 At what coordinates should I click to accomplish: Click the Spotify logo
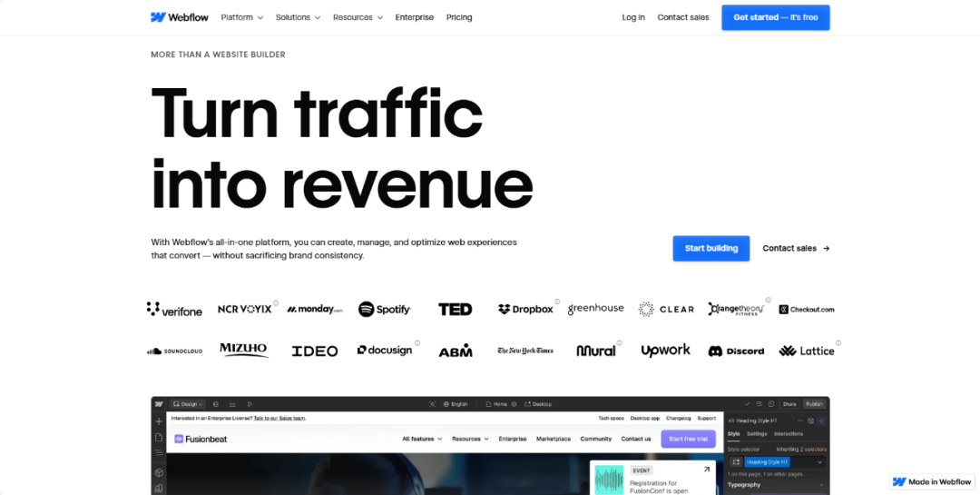(385, 309)
